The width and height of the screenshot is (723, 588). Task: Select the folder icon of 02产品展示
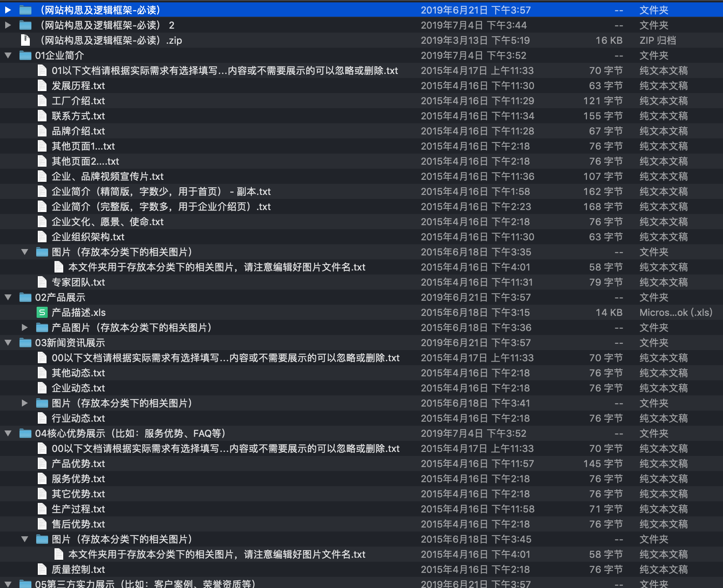25,297
